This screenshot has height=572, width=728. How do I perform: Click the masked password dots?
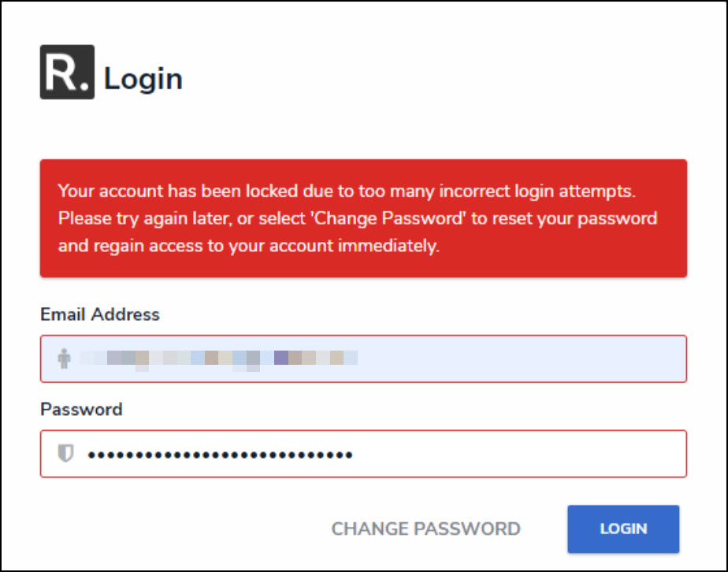219,455
